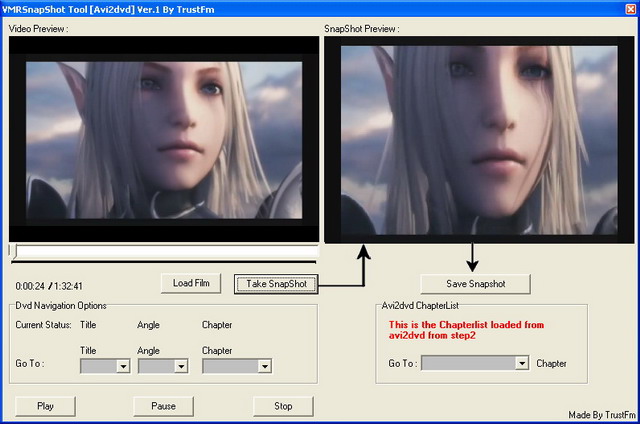Take a snapshot of the video
The width and height of the screenshot is (640, 424).
pyautogui.click(x=276, y=284)
